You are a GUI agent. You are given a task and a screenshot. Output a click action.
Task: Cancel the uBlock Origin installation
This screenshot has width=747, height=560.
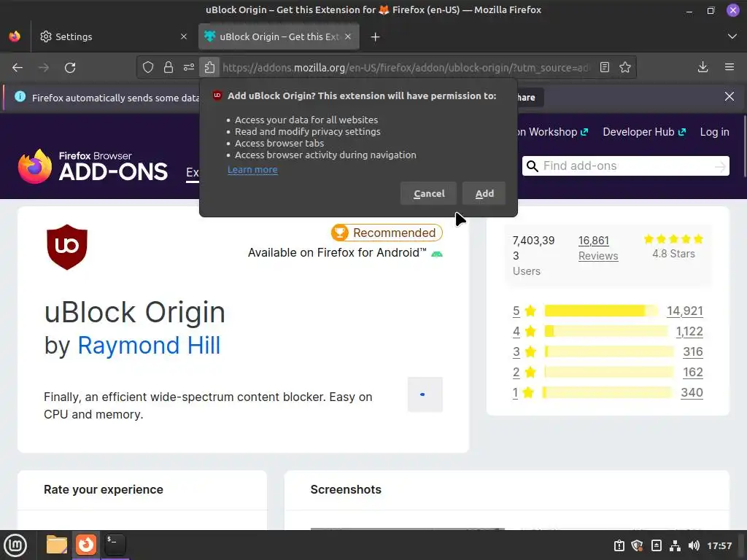[429, 193]
